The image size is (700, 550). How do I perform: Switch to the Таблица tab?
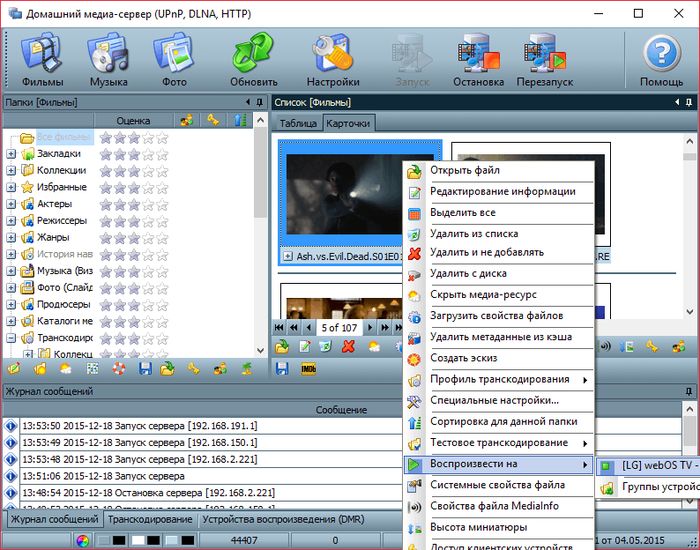pyautogui.click(x=298, y=123)
